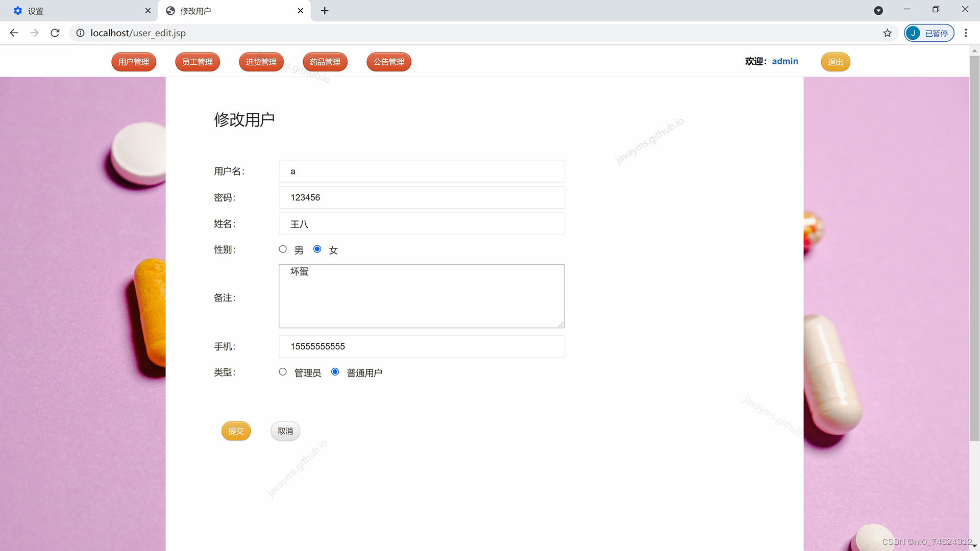Open Chrome three-dot menu

click(966, 33)
